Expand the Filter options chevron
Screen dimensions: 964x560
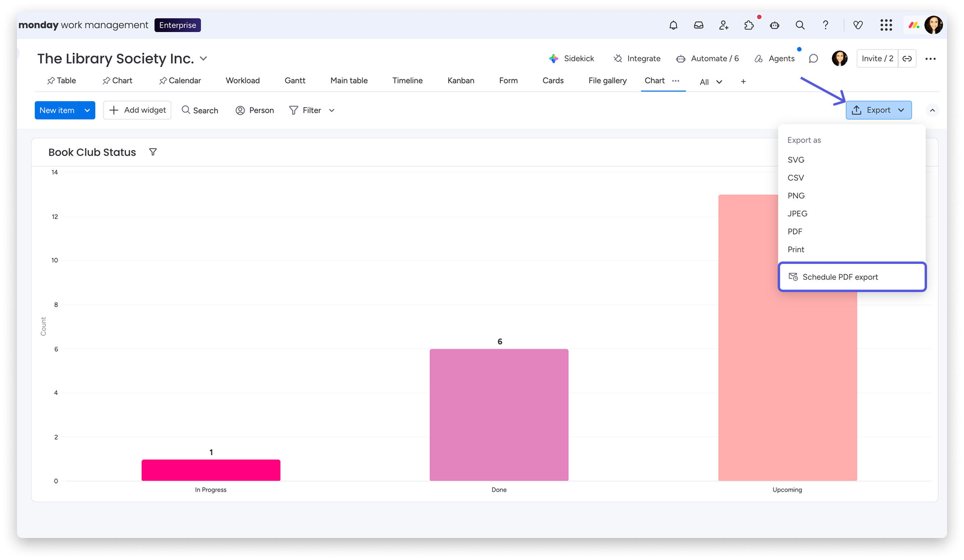332,110
